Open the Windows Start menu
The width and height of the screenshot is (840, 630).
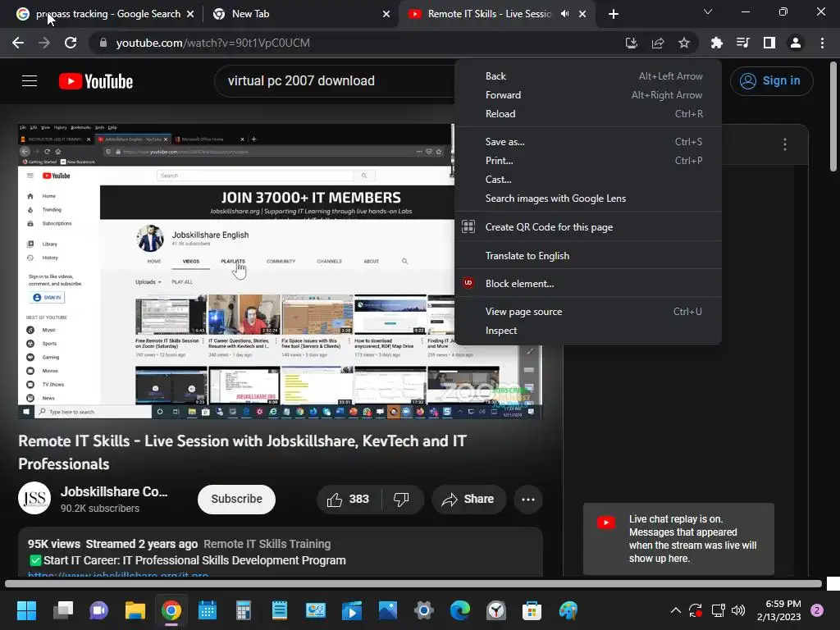[x=26, y=610]
